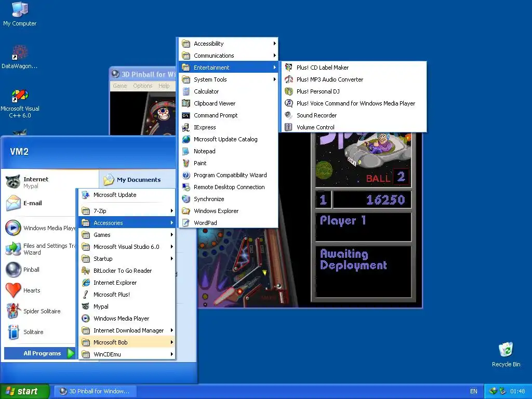Expand Communications submenu
This screenshot has height=399, width=532.
click(229, 56)
